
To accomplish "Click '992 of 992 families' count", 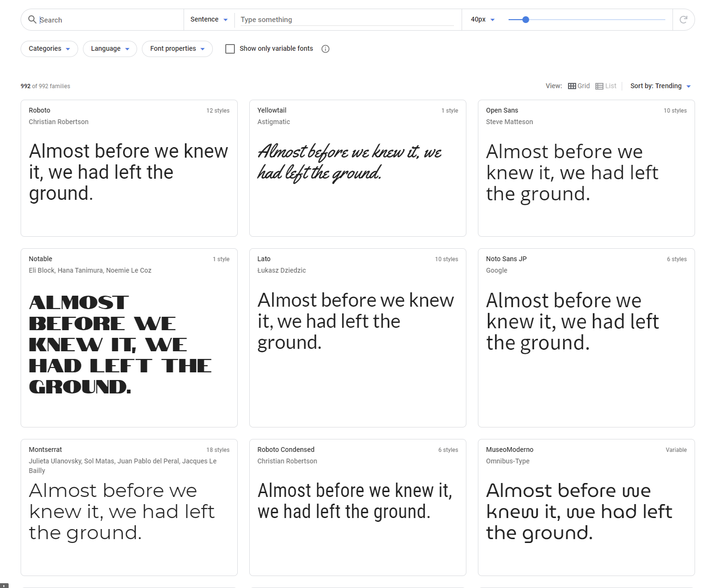I will pos(46,86).
